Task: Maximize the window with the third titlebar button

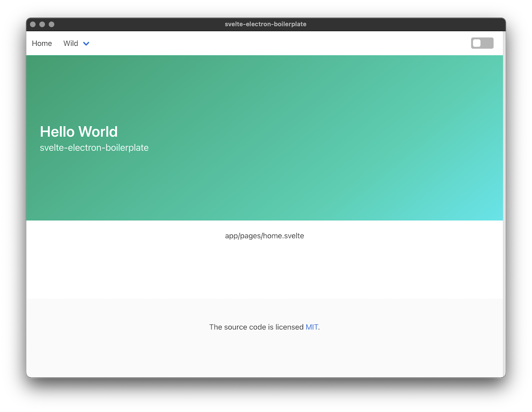Action: point(52,24)
